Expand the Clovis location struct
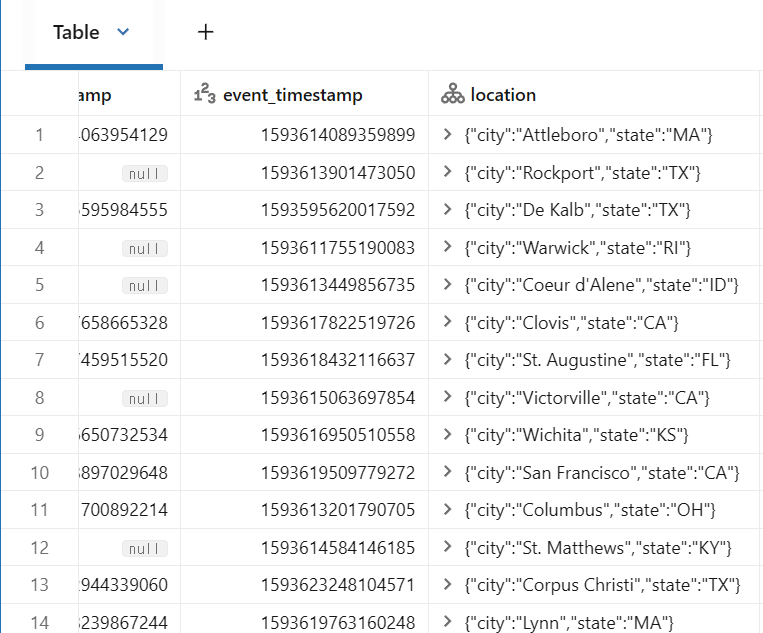Screen dimensions: 763x633 (447, 322)
